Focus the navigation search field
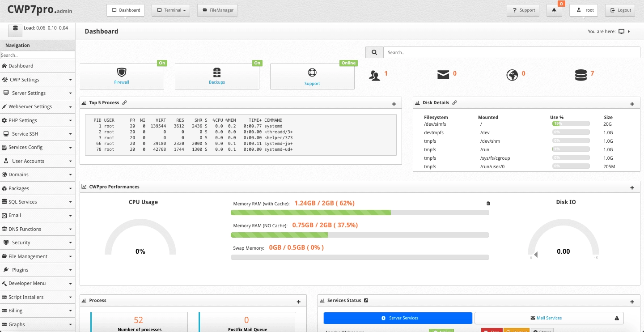 38,55
